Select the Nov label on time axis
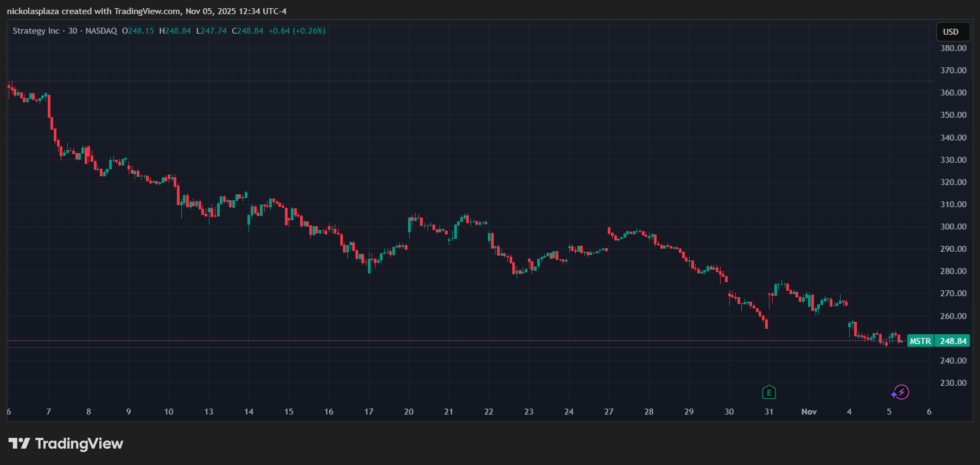The image size is (980, 465). 809,412
